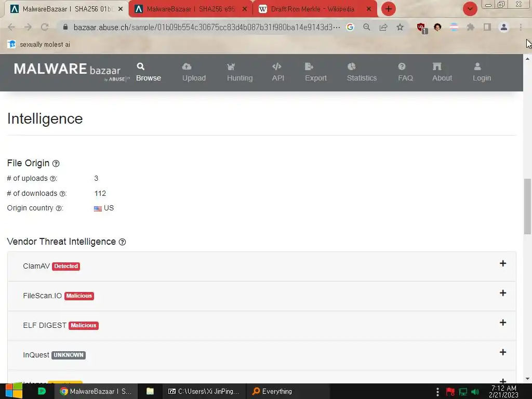Click the Vendor Threat Intelligence help icon

tap(122, 242)
